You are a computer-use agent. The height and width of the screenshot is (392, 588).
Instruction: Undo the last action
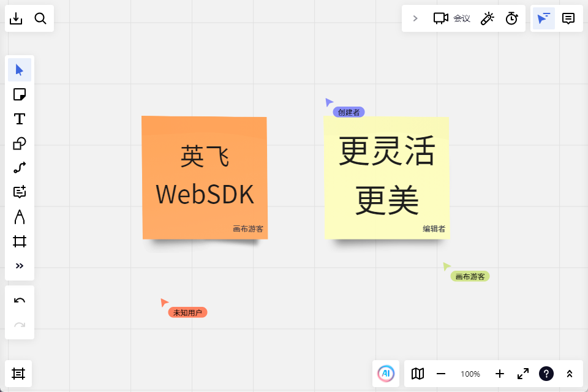20,301
